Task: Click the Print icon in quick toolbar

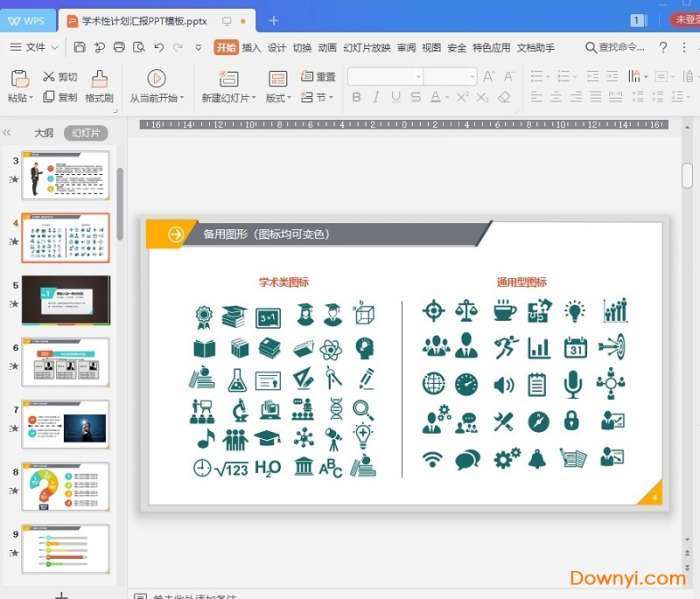Action: 119,47
